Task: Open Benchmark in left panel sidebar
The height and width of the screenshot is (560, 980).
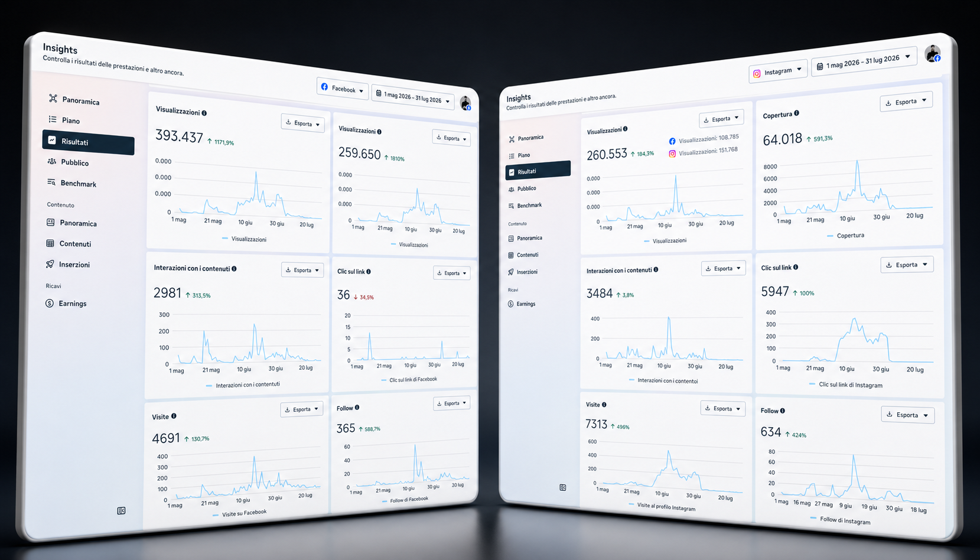Action: 72,183
